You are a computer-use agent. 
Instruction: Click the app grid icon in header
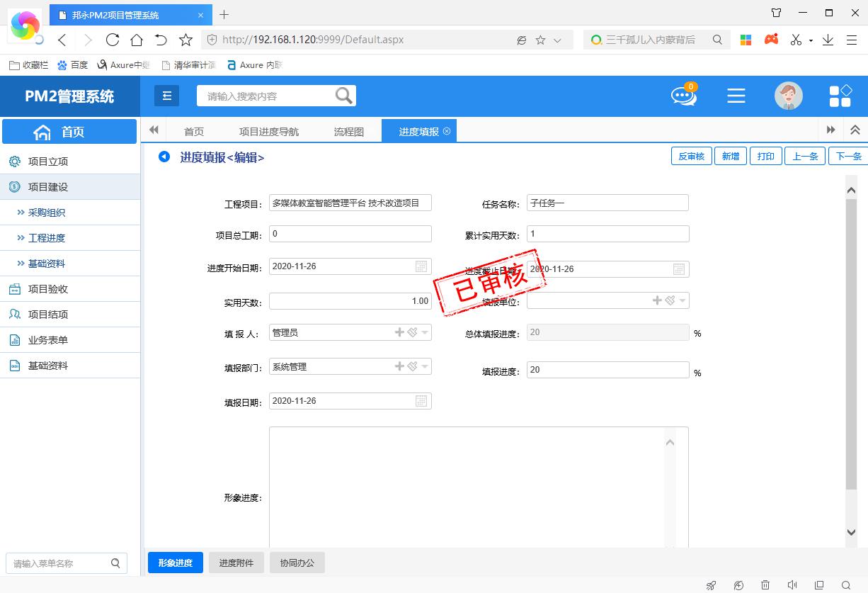pos(840,96)
